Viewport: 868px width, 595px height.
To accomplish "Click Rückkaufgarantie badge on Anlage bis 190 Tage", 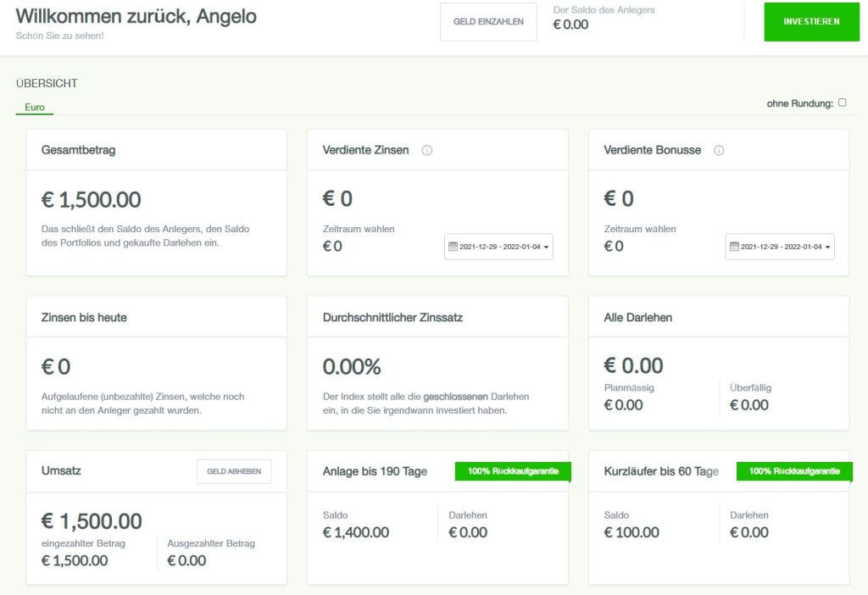I will coord(512,471).
